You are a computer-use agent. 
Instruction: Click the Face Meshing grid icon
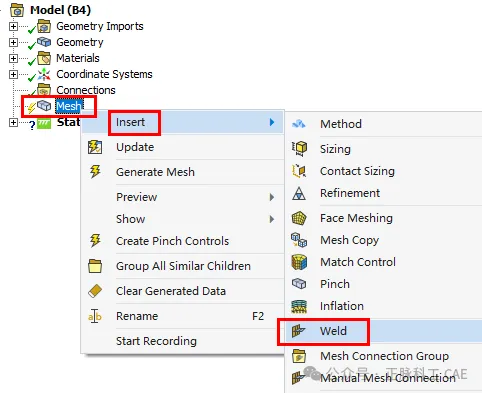pyautogui.click(x=299, y=218)
